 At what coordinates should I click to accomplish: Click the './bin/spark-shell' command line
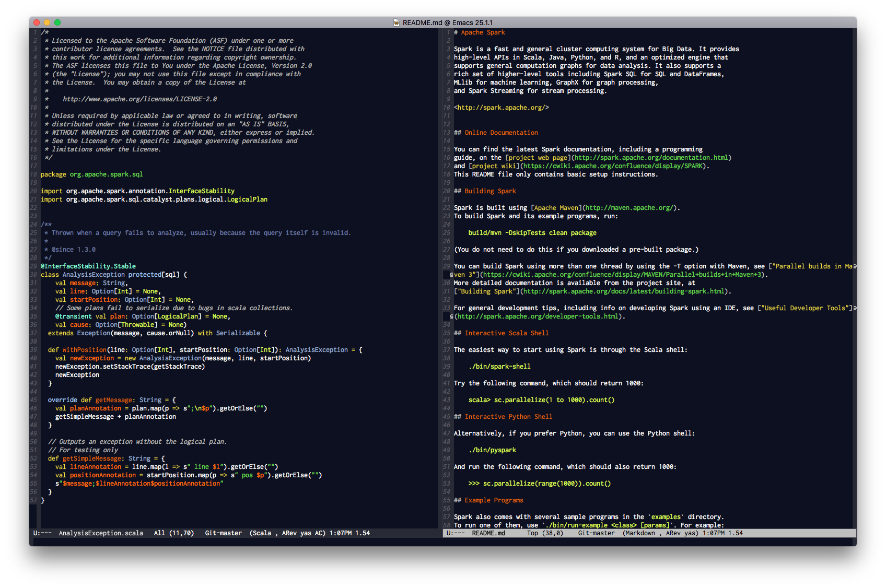499,367
